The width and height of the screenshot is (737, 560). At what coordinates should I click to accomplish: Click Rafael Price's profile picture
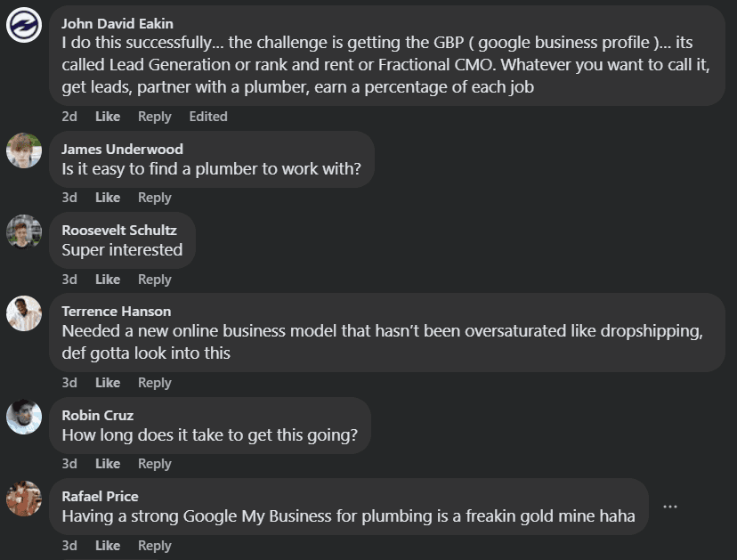point(24,499)
